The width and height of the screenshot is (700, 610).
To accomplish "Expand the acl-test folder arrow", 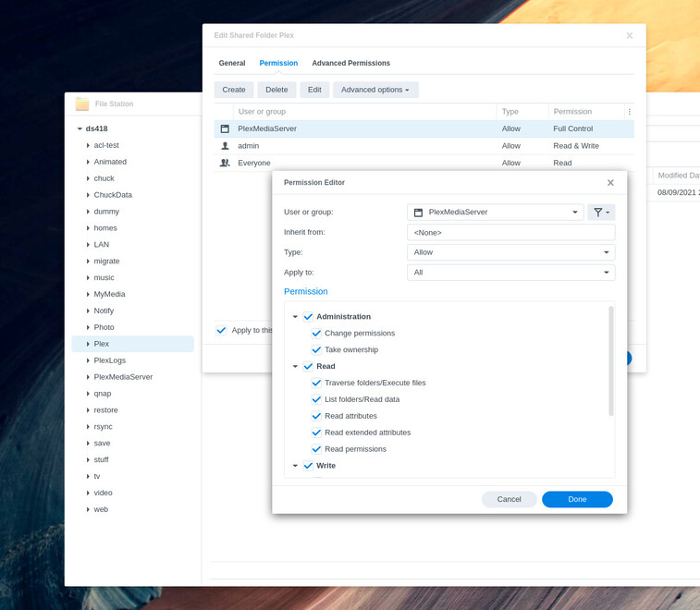I will point(88,145).
